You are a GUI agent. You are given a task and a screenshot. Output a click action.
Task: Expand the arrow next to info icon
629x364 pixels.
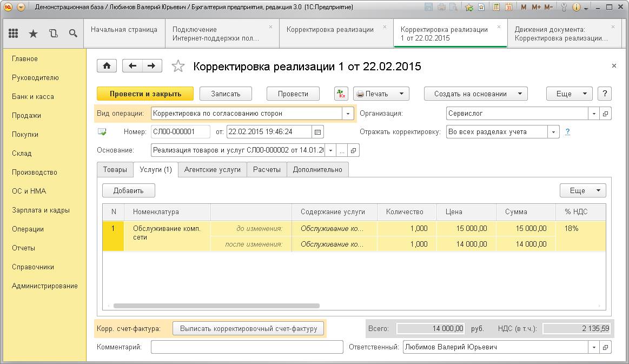[x=586, y=8]
